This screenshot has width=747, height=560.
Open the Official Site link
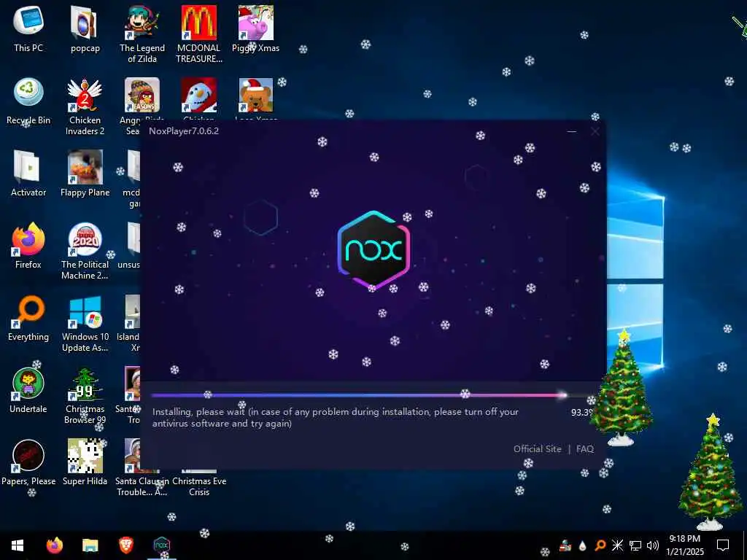[537, 448]
